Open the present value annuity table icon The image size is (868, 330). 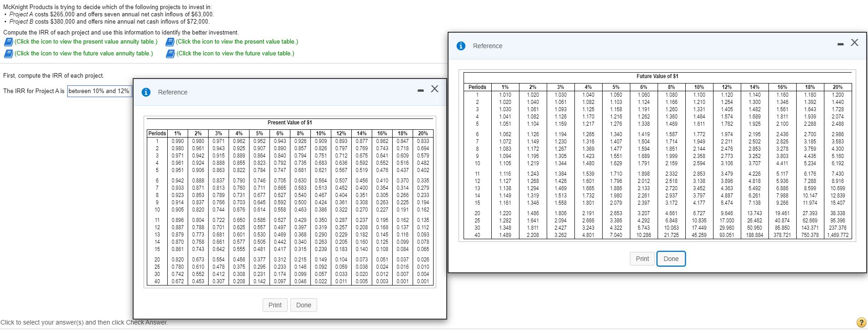(9, 42)
